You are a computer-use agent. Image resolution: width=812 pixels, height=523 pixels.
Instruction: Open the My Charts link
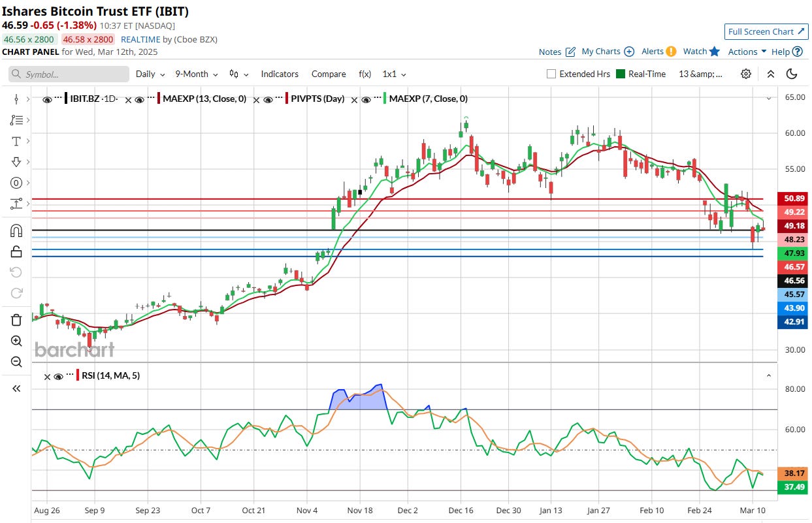click(601, 52)
